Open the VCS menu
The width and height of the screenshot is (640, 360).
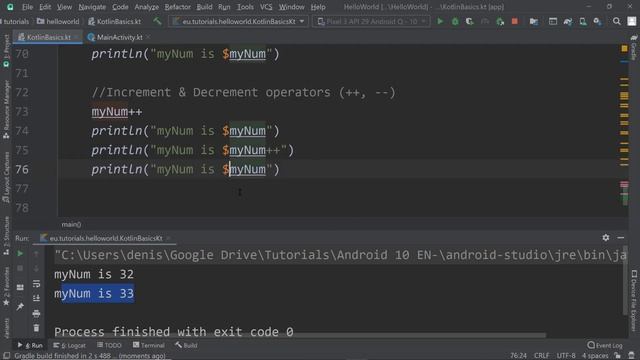coord(266,7)
